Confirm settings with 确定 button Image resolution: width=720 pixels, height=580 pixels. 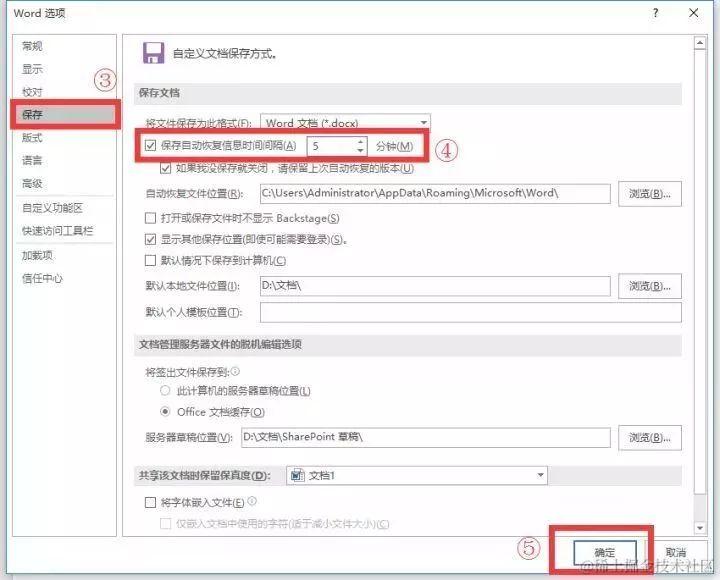click(x=604, y=552)
